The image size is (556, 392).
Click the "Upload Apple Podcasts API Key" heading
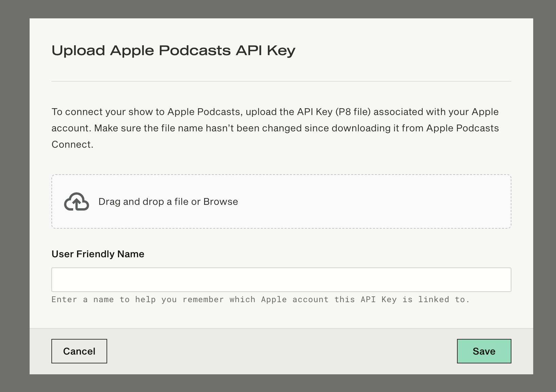174,50
